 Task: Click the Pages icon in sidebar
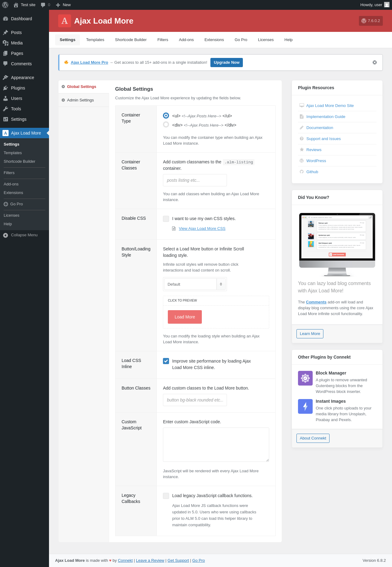pyautogui.click(x=6, y=53)
